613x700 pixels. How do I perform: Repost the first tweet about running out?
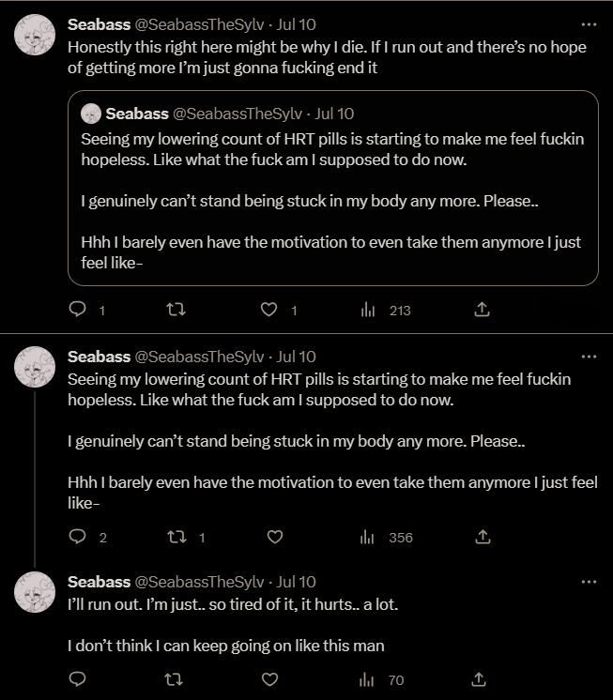point(175,310)
